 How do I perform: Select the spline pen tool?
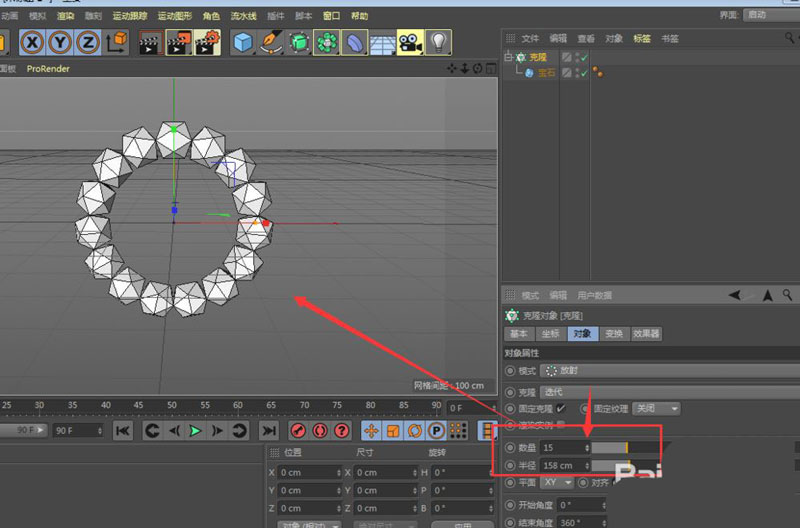point(270,42)
